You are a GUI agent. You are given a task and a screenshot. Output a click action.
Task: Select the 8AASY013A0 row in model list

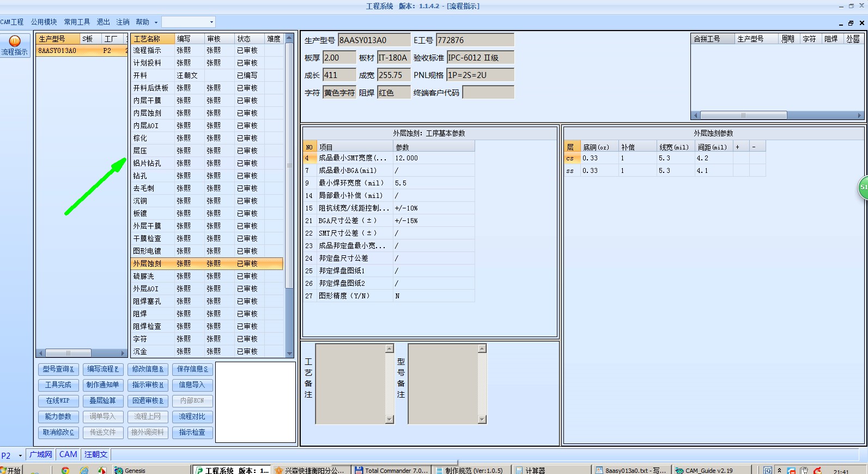(82, 51)
